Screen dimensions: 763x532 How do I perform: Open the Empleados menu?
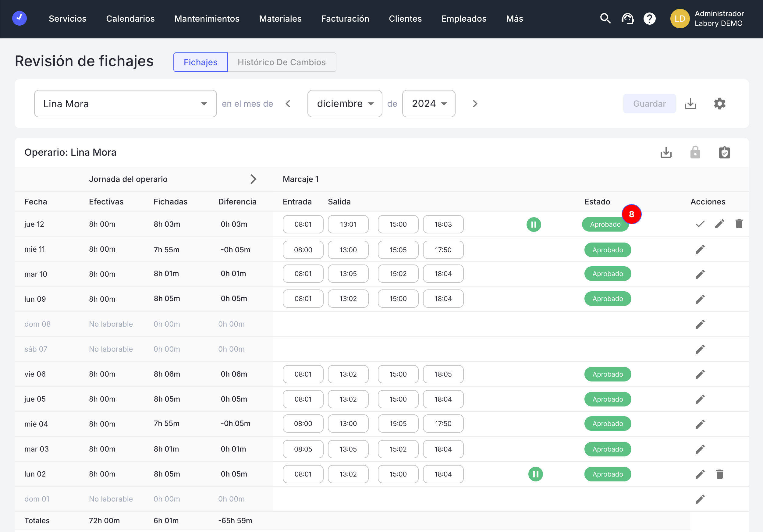click(x=463, y=19)
